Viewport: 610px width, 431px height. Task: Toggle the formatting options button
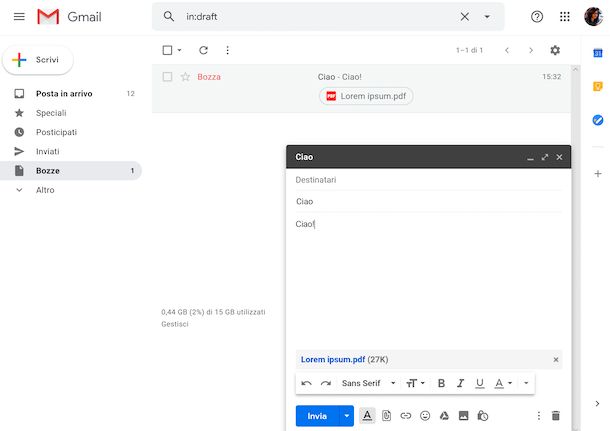[x=367, y=415]
